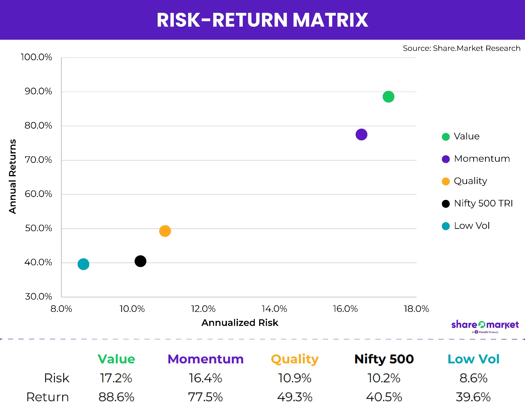Click the Annualized Risk axis title
The height and width of the screenshot is (420, 525).
(240, 323)
